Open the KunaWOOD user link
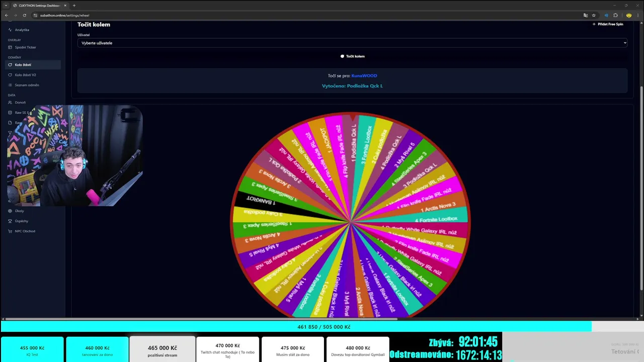This screenshot has width=644, height=362. (364, 76)
